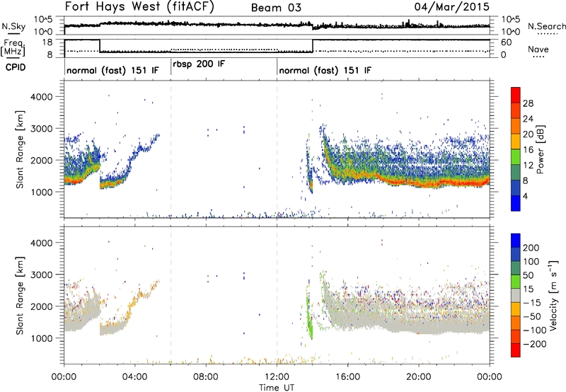Screen dimensions: 566x392
Task: Click the "16" tick on Power colorbar
Action: (x=528, y=150)
